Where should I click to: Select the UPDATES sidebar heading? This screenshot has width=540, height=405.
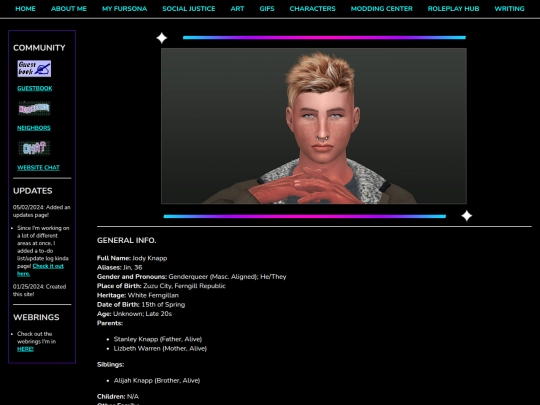tap(33, 191)
